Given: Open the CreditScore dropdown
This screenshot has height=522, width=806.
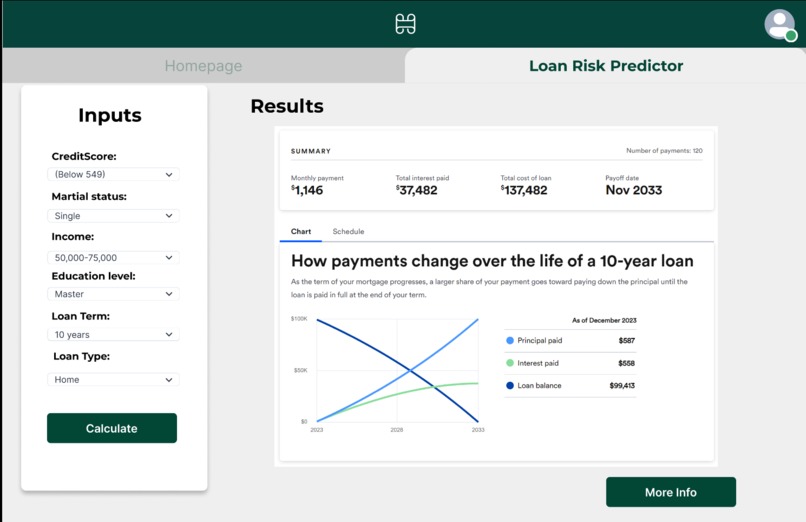Looking at the screenshot, I should [x=113, y=174].
